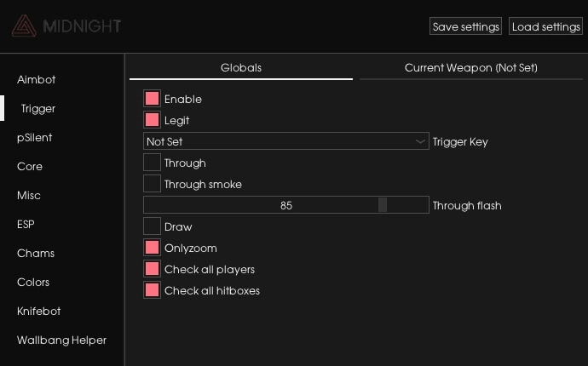
Task: Toggle Check all players checkbox
Action: coord(153,269)
